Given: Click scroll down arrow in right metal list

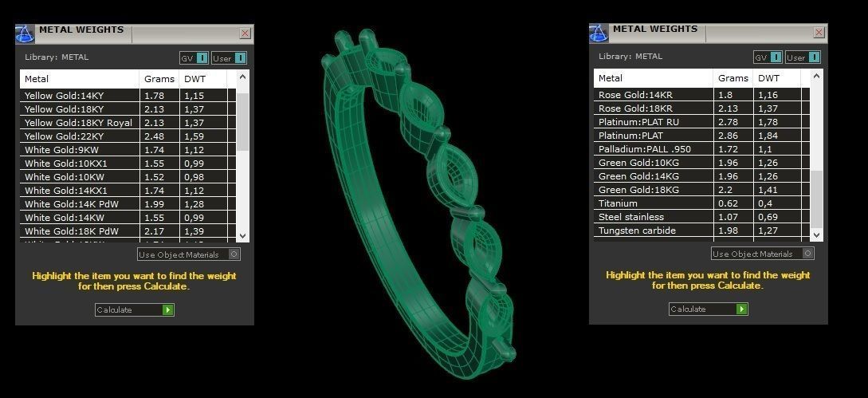Looking at the screenshot, I should coord(817,234).
